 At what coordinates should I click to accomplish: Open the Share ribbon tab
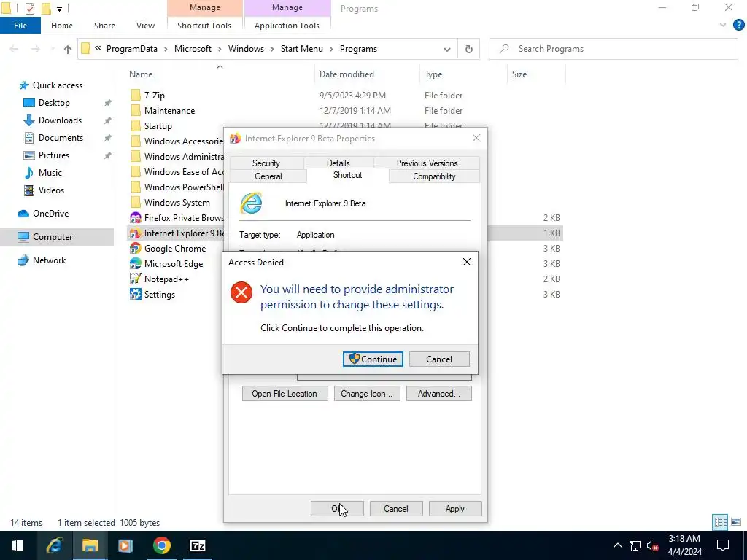pyautogui.click(x=104, y=26)
